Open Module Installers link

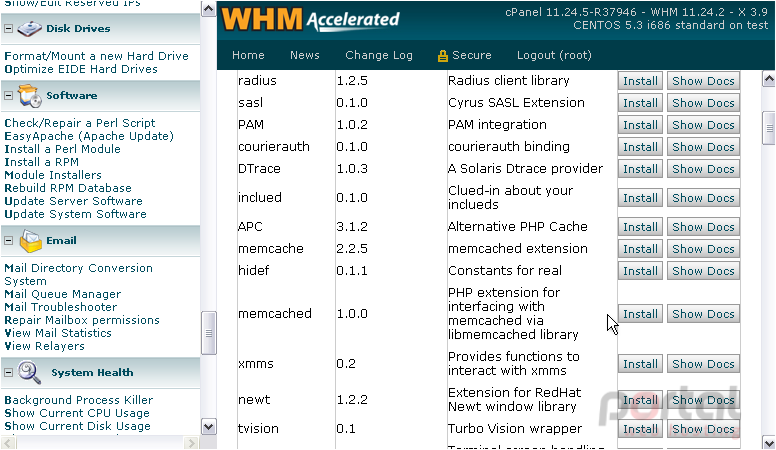coord(53,175)
